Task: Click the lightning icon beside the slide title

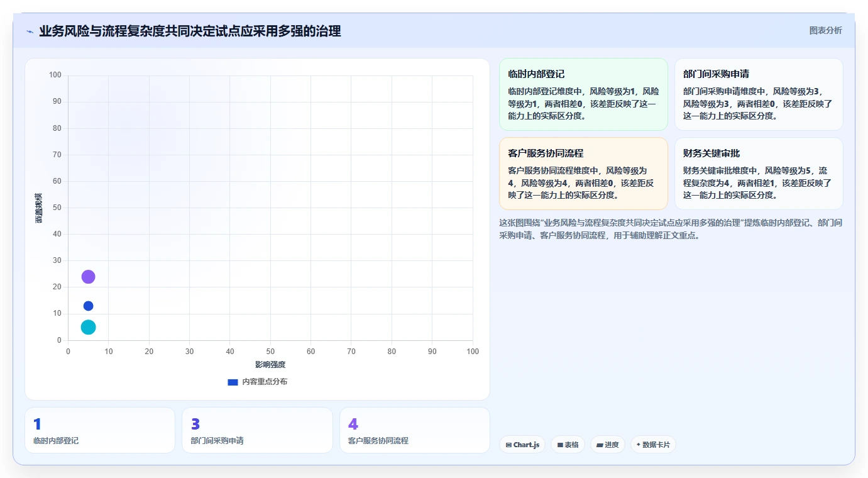Action: point(30,31)
